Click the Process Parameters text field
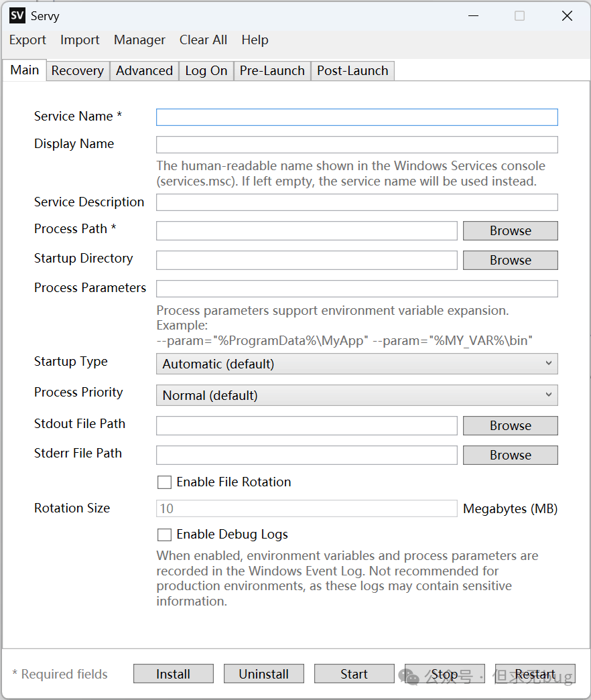Screen dimensions: 591x700 356,289
